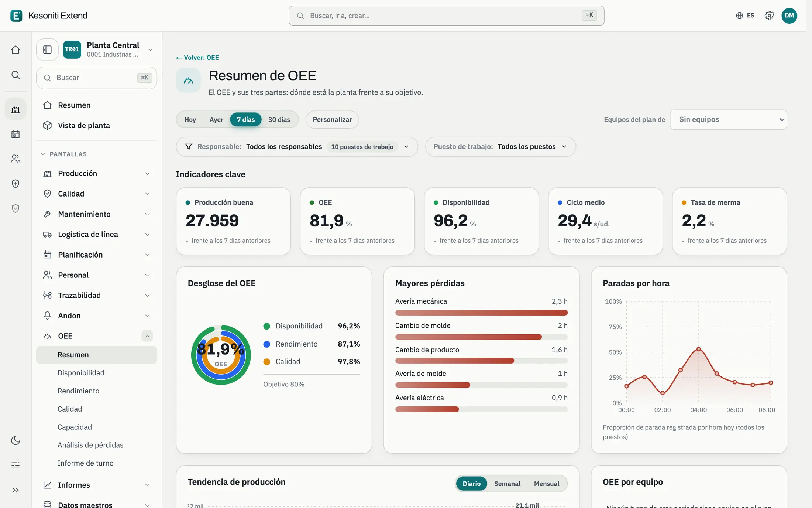Click the OEE gauge icon beside title
812x508 pixels.
pyautogui.click(x=188, y=80)
